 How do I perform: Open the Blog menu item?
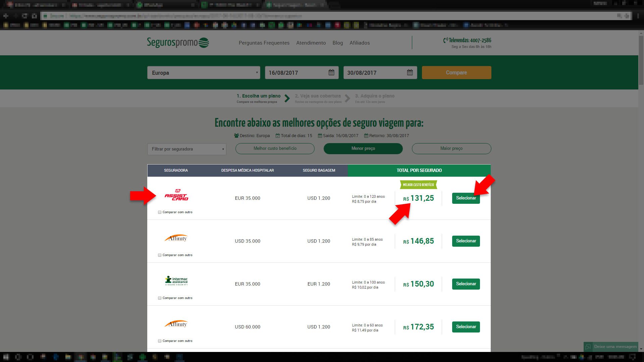(x=338, y=43)
